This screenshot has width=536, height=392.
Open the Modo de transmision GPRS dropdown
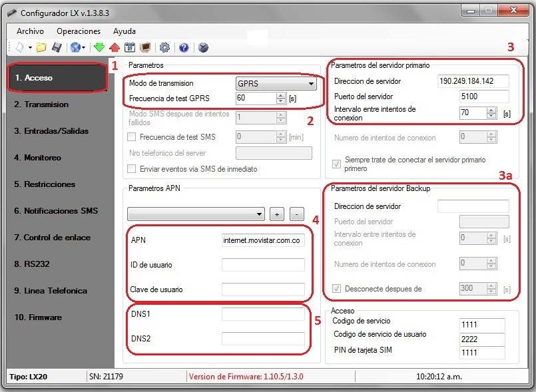pos(276,84)
